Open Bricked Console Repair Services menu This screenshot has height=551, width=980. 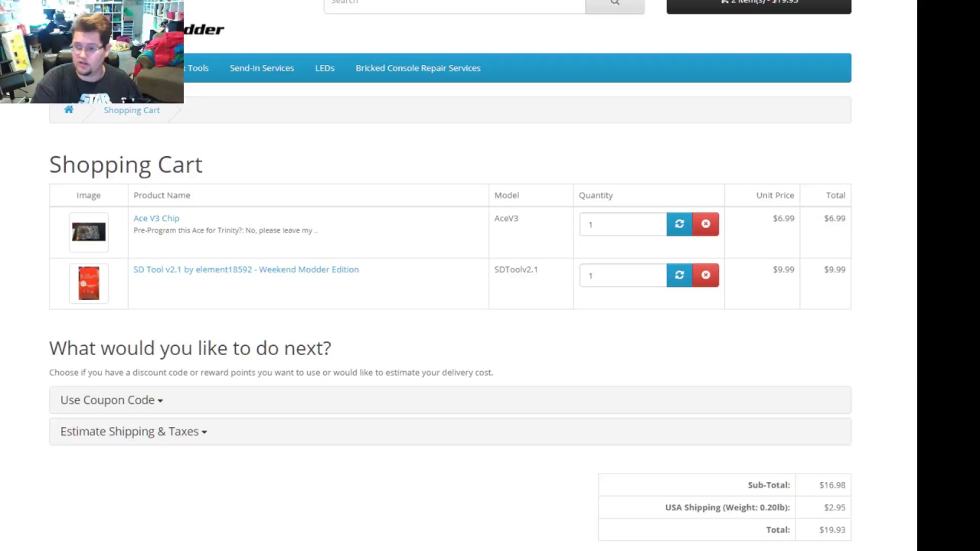pyautogui.click(x=418, y=68)
